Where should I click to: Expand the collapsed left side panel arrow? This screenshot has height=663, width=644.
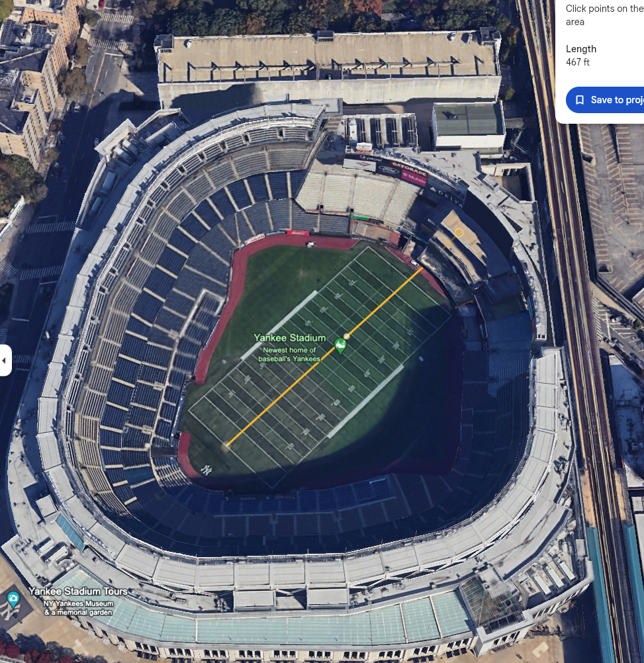click(5, 361)
